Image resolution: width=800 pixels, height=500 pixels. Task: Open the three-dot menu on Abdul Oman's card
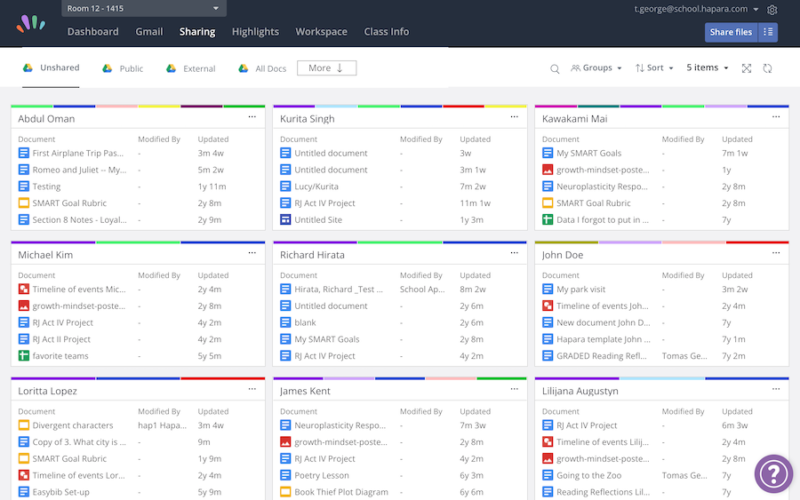[x=252, y=117]
